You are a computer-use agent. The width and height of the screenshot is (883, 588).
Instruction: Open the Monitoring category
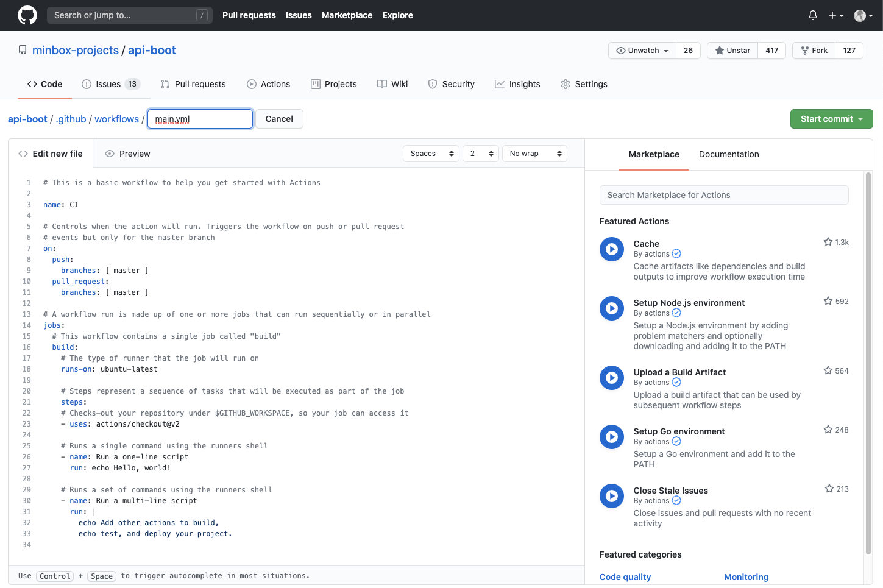click(746, 577)
